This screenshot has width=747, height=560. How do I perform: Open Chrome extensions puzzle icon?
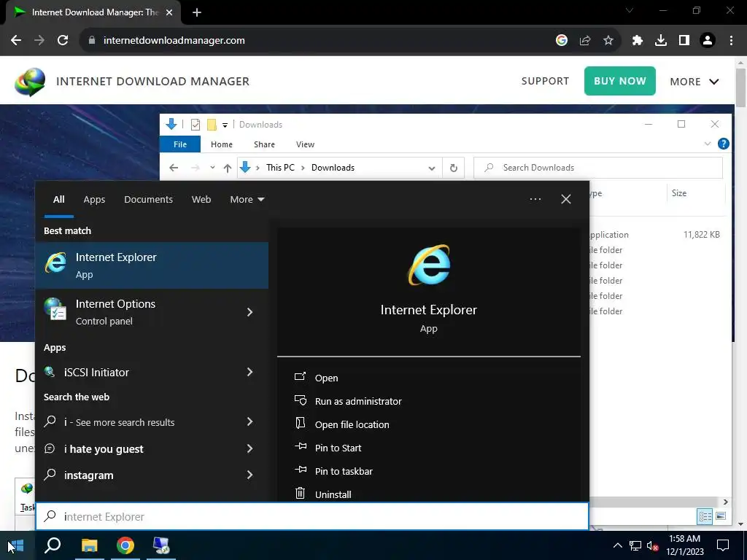tap(638, 41)
